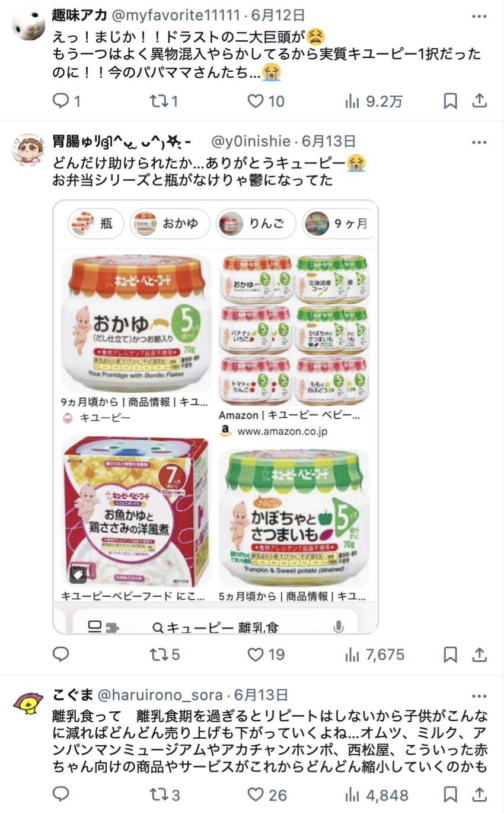This screenshot has width=504, height=814.
Task: Bookmark the 趣味アカ tweet
Action: 451,101
